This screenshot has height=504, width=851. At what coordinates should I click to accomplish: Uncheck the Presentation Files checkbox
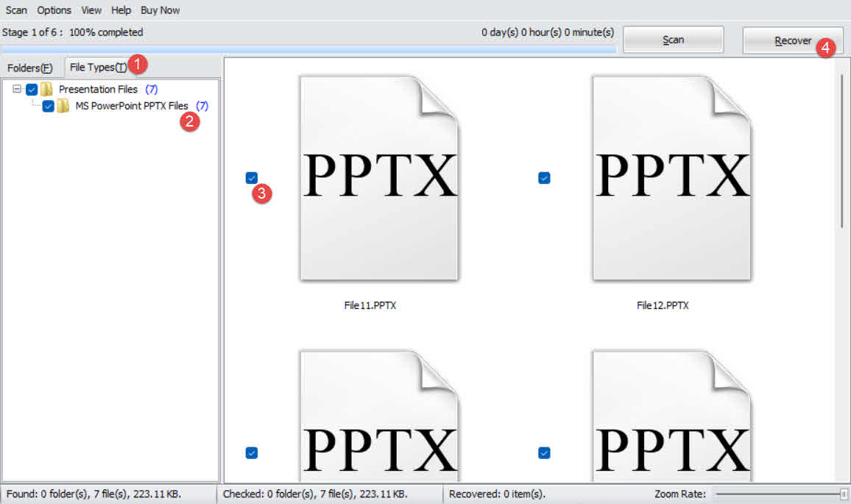click(32, 90)
